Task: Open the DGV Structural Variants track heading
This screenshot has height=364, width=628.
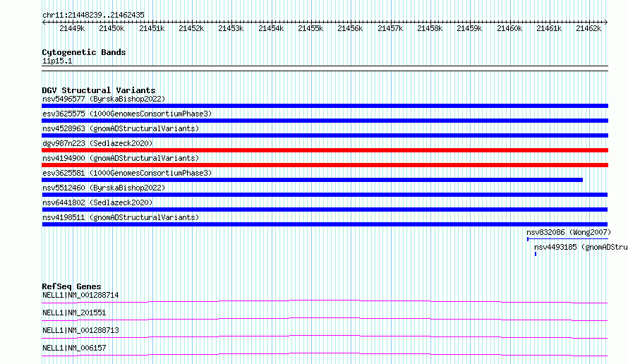Action: point(99,90)
